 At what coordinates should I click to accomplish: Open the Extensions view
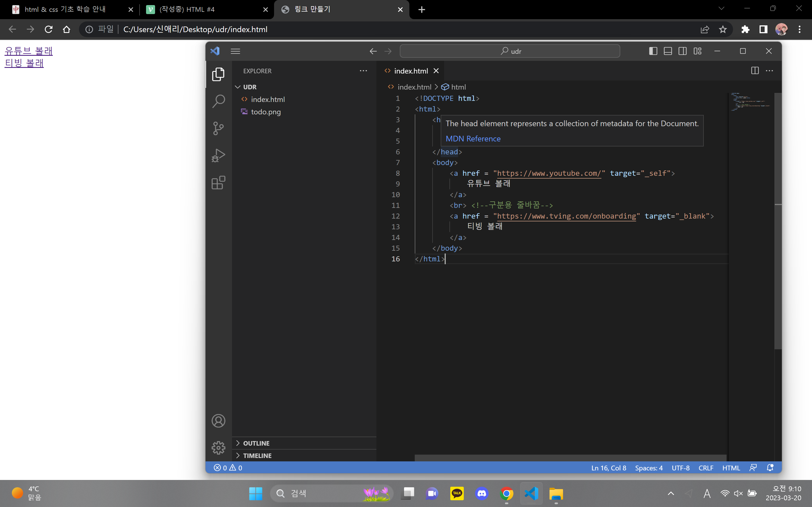coord(219,183)
